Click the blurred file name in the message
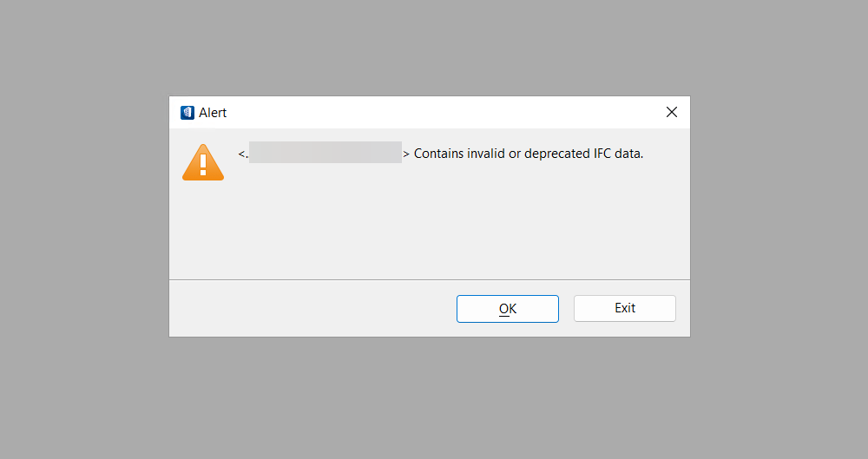The image size is (868, 459). [325, 152]
